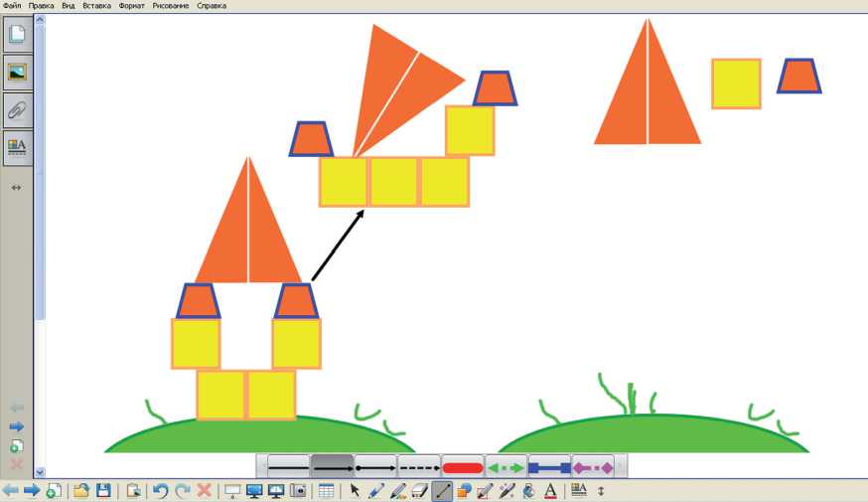This screenshot has height=502, width=868.
Task: Select the Eraser tool
Action: 420,491
